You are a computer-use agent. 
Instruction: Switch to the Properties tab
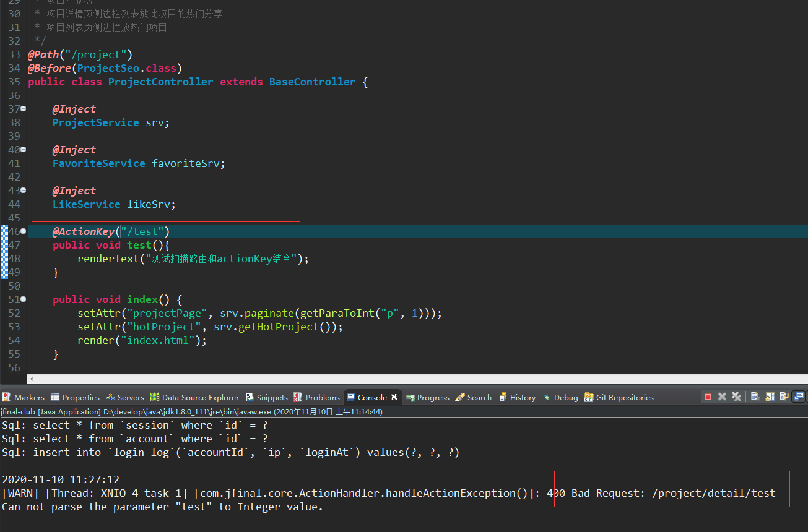point(75,397)
